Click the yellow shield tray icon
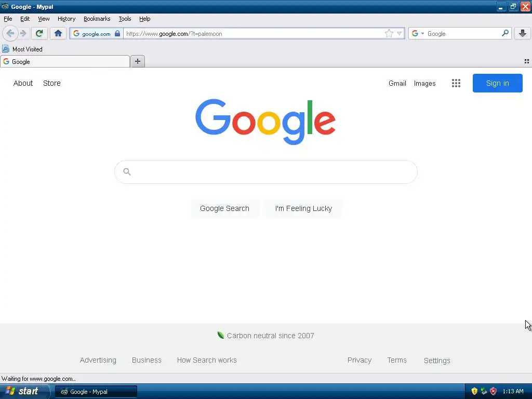 pyautogui.click(x=474, y=391)
